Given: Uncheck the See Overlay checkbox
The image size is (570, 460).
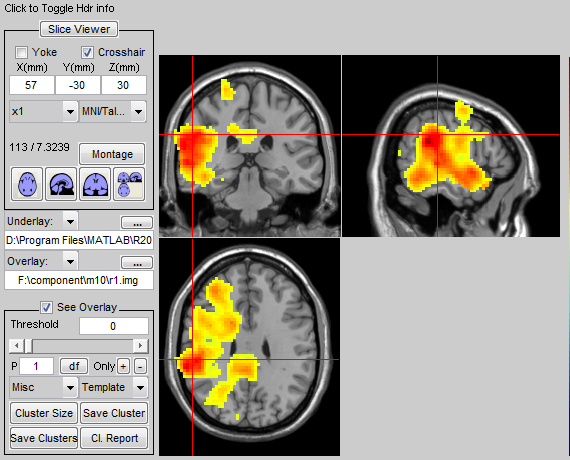Looking at the screenshot, I should click(46, 308).
